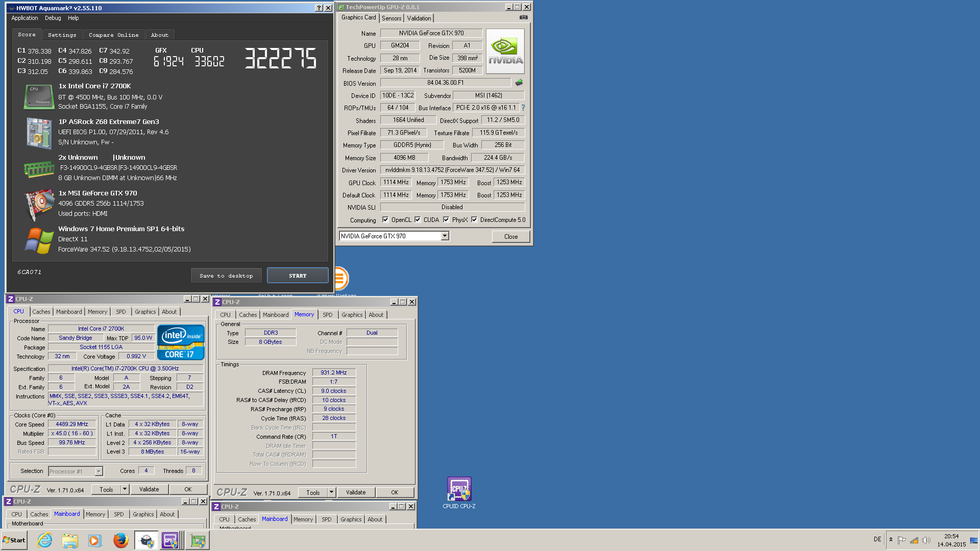
Task: Click the NVIDIA logo in GPU-Z
Action: point(505,52)
